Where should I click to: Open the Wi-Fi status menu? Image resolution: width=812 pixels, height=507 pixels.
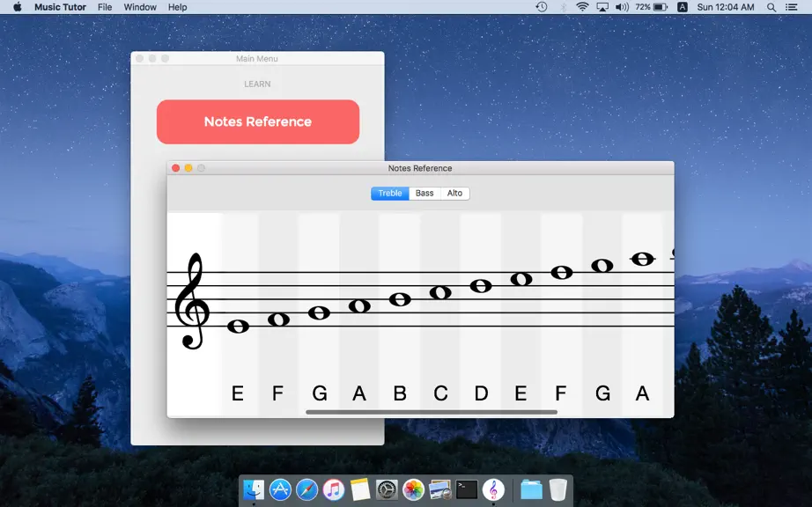[583, 7]
